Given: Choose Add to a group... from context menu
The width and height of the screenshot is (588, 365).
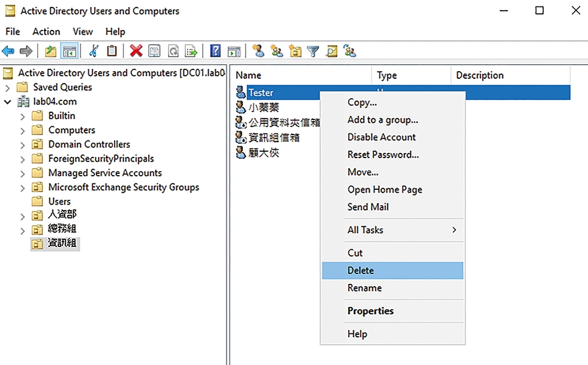Looking at the screenshot, I should tap(392, 119).
